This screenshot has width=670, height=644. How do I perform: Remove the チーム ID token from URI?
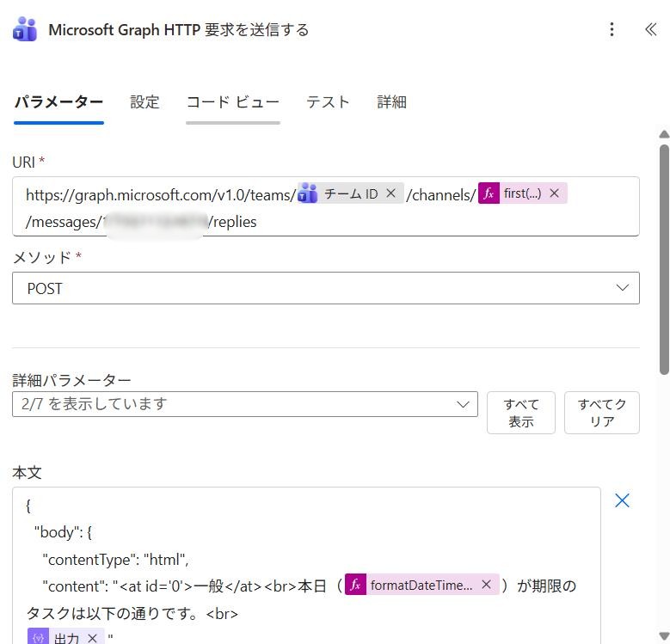tap(390, 193)
